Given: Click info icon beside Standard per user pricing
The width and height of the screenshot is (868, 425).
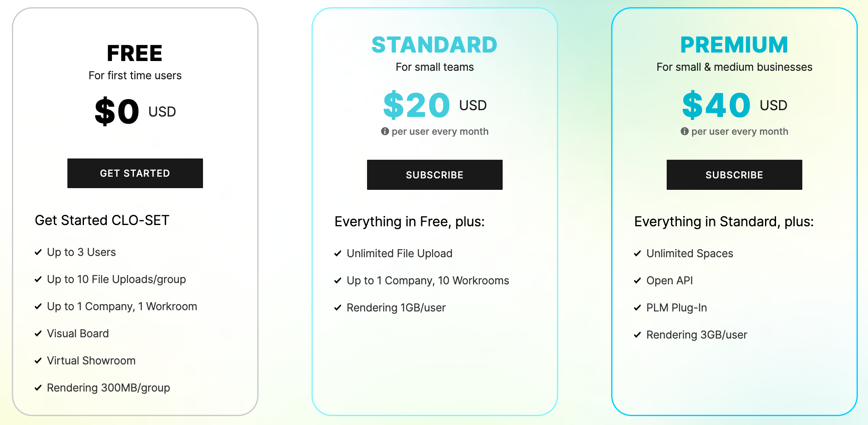Looking at the screenshot, I should [x=385, y=131].
